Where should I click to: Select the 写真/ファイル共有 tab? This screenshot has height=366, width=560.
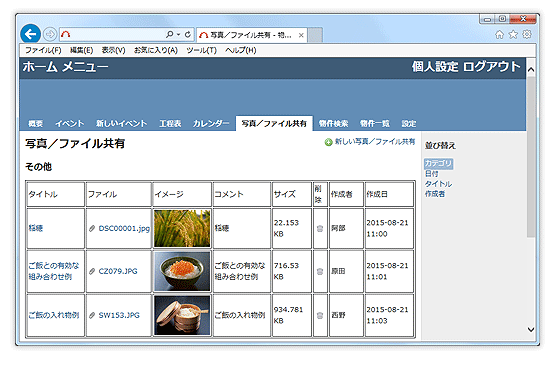pyautogui.click(x=274, y=124)
